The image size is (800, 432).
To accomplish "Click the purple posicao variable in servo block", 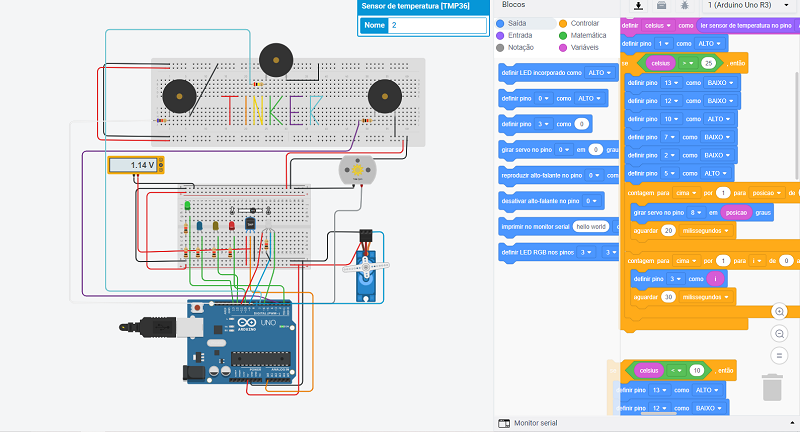I will coord(736,213).
